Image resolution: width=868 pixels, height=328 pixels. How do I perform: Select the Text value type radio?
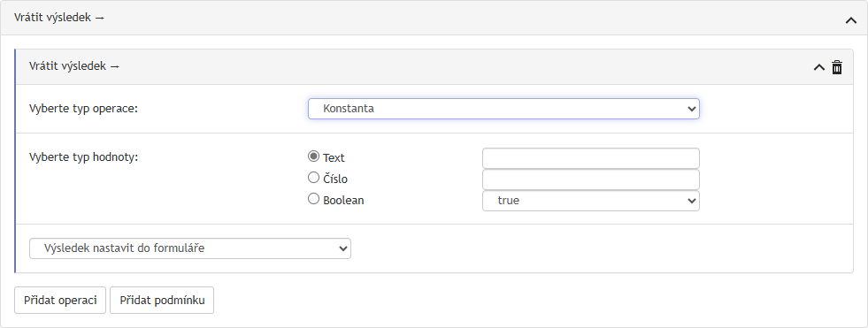point(313,156)
